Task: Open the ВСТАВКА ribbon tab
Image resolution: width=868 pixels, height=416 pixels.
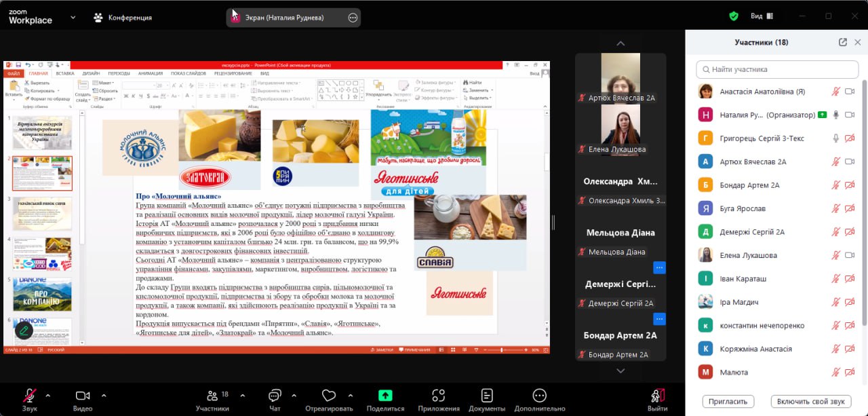Action: click(x=65, y=73)
